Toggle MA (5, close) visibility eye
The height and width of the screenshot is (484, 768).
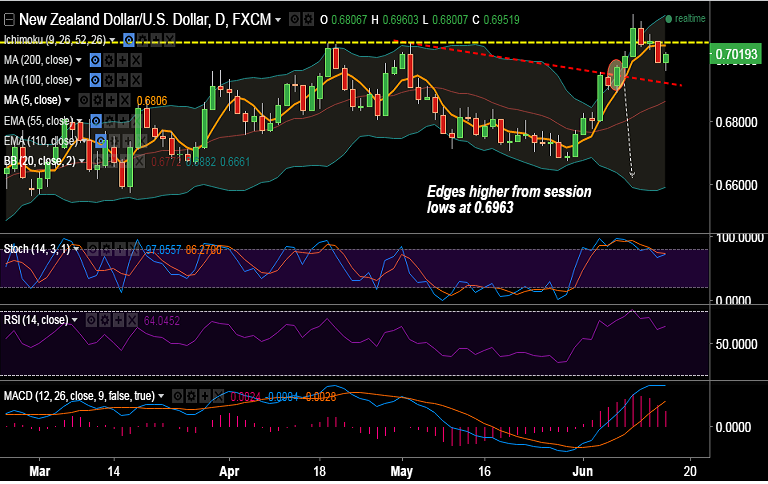pyautogui.click(x=84, y=100)
